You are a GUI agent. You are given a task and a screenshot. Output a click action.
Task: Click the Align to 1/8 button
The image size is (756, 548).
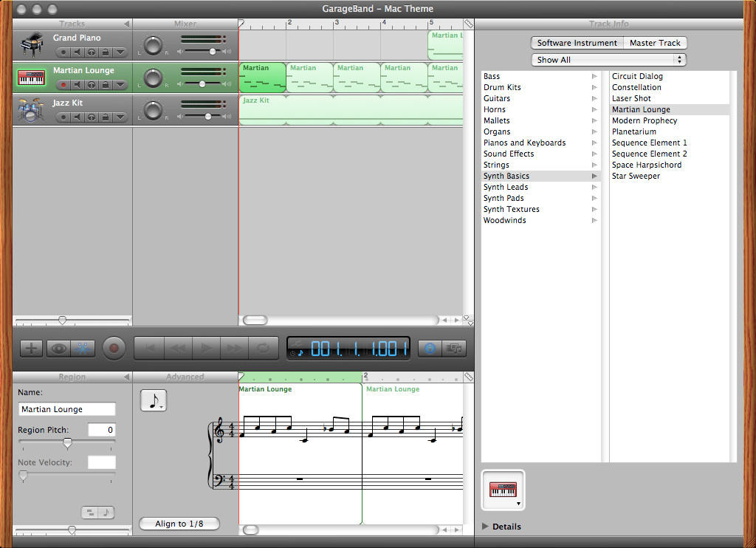(x=179, y=524)
